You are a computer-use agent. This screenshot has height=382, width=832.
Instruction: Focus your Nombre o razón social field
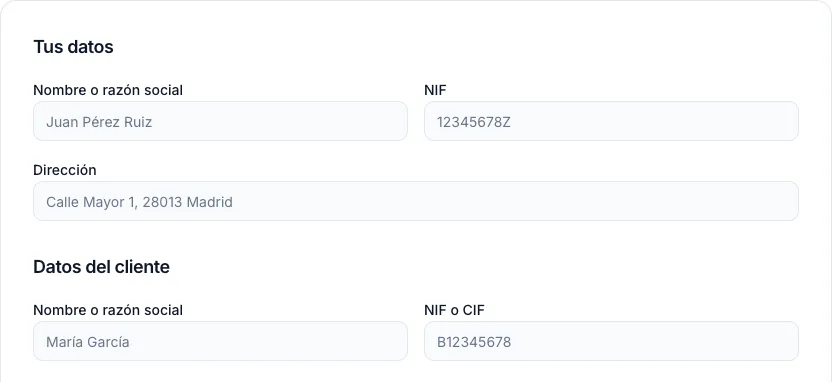pyautogui.click(x=220, y=121)
